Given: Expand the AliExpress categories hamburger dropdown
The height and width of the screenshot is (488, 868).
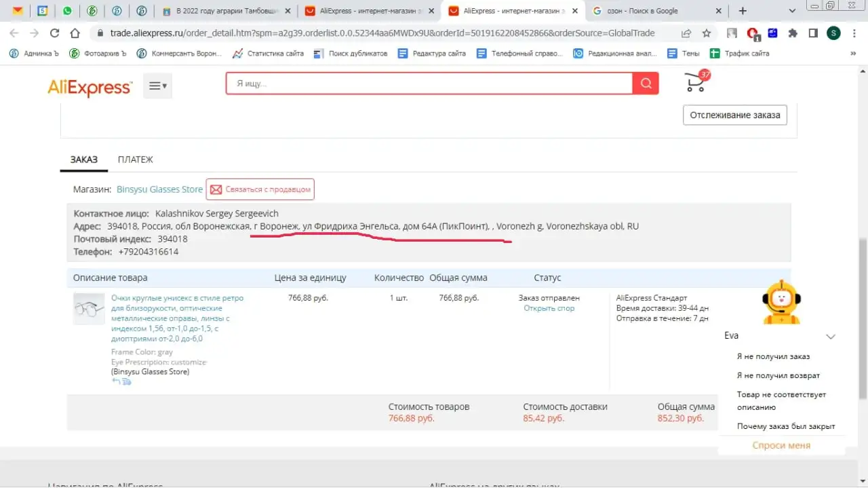Looking at the screenshot, I should pyautogui.click(x=158, y=86).
